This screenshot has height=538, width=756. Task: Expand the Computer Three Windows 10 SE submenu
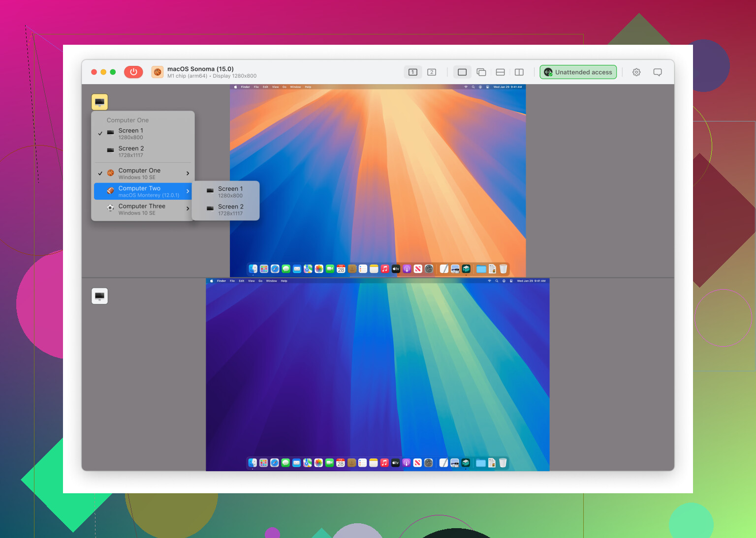143,209
